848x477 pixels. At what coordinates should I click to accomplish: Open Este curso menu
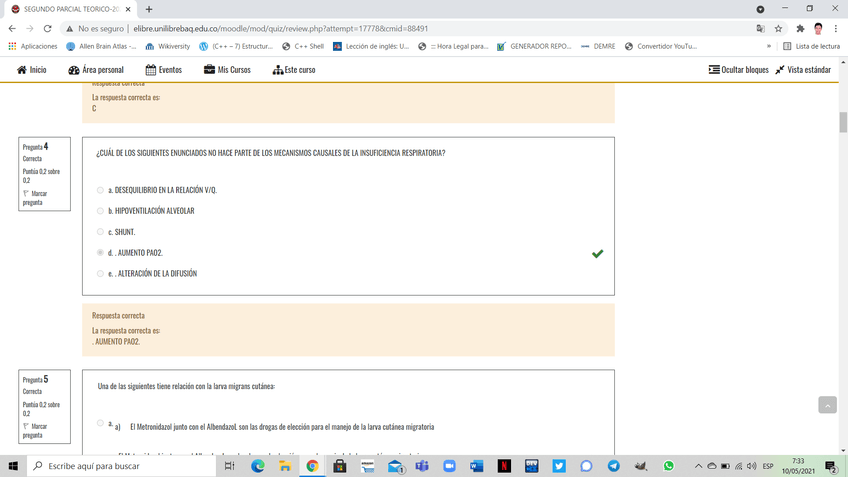(x=294, y=70)
